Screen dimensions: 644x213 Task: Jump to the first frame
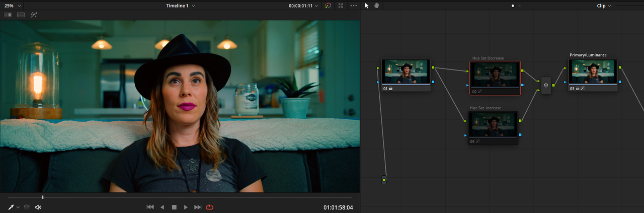pos(150,207)
